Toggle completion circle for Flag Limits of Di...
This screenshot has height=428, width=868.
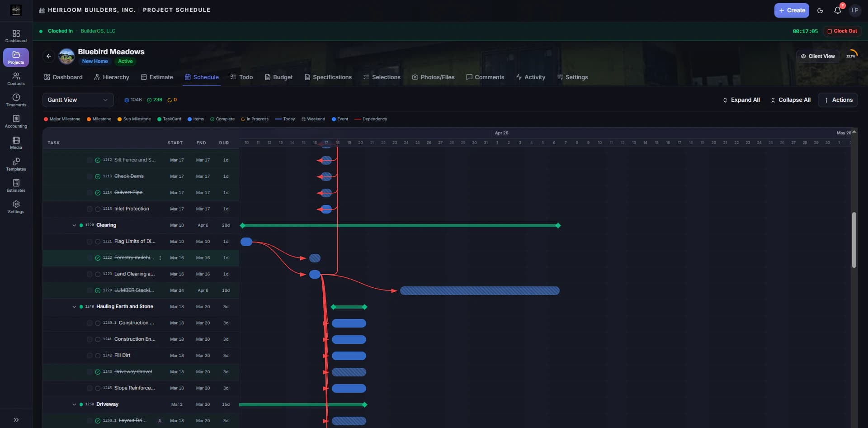(98, 242)
